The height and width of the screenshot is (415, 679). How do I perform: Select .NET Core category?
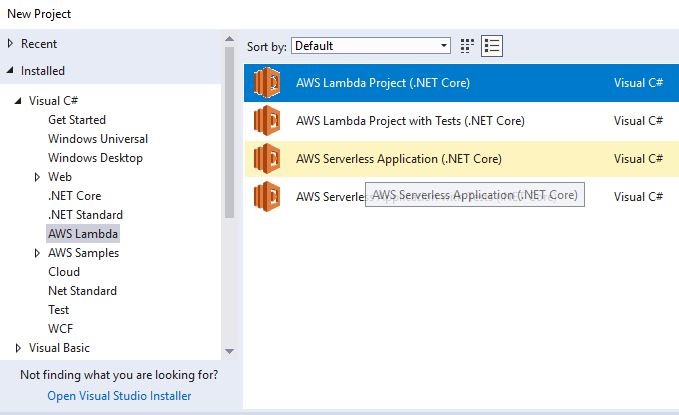74,196
